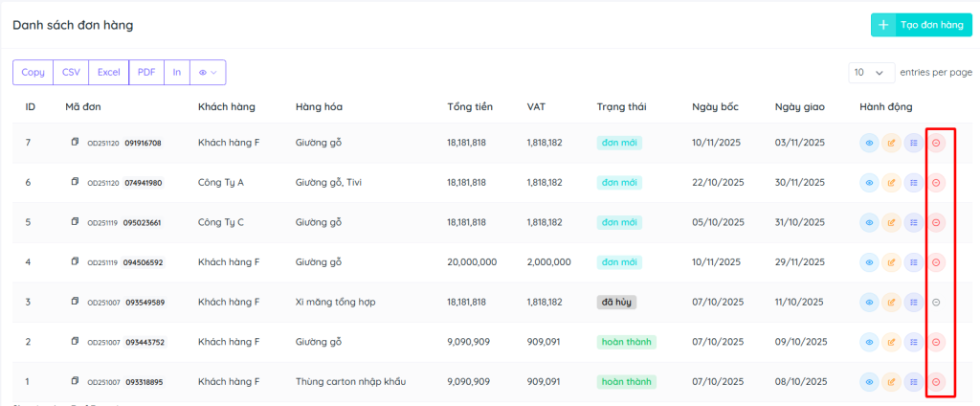
Task: Open list details icon for order ID 5
Action: 914,222
